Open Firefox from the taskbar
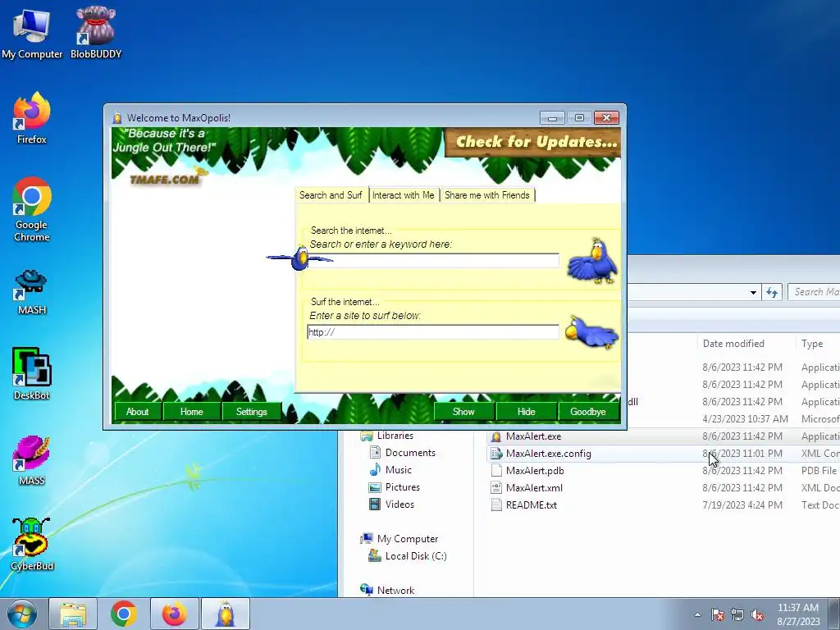This screenshot has height=630, width=840. 174,614
